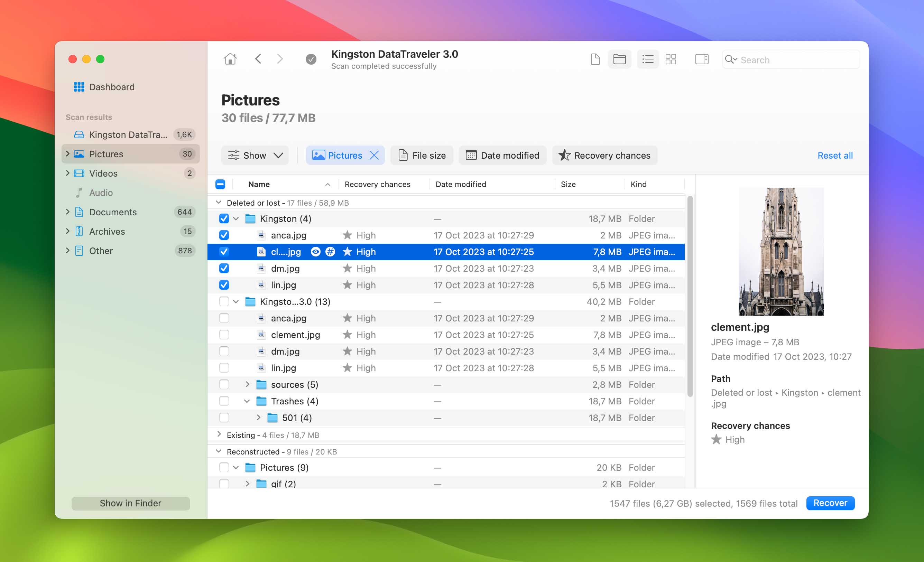
Task: Click the file list scrollbar
Action: click(690, 296)
